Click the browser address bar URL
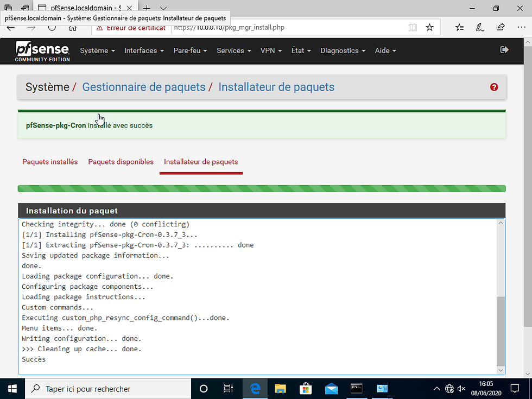 229,28
